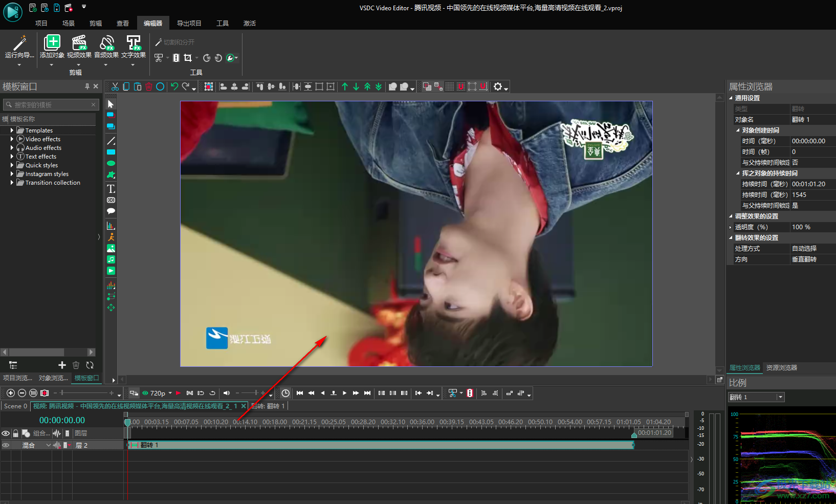Toggle the waveform icon in timeline header
Viewport: 836px width, 504px height.
56,433
